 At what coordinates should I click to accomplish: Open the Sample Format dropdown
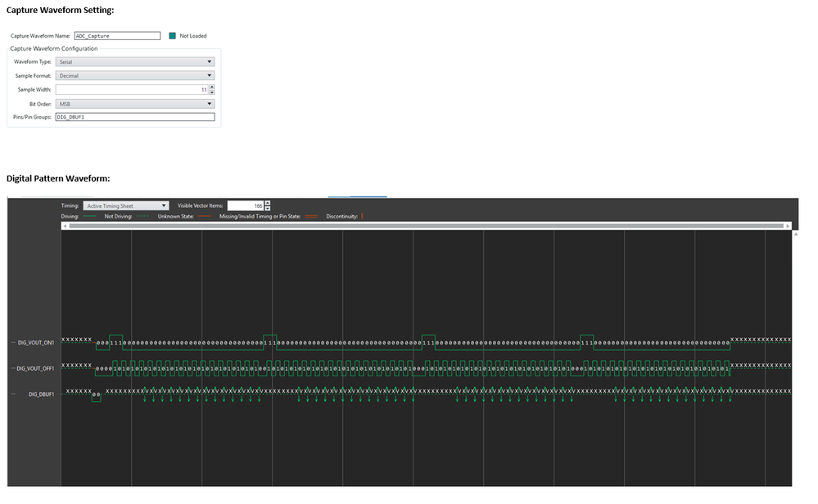(135, 75)
